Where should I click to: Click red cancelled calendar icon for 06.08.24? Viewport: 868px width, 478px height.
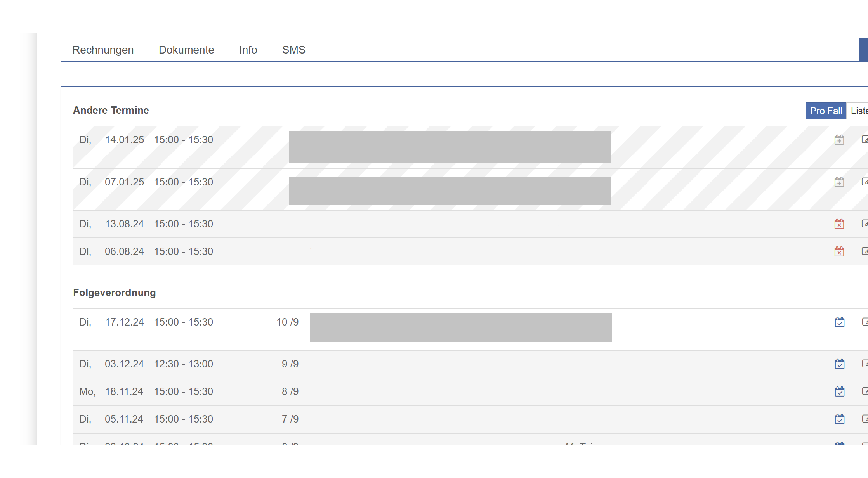click(839, 251)
